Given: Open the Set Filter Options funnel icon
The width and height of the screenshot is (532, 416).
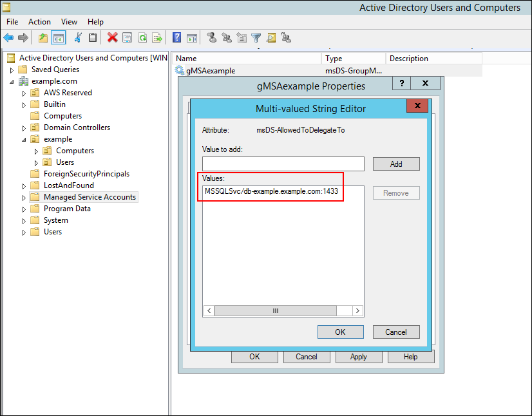Looking at the screenshot, I should pos(257,37).
